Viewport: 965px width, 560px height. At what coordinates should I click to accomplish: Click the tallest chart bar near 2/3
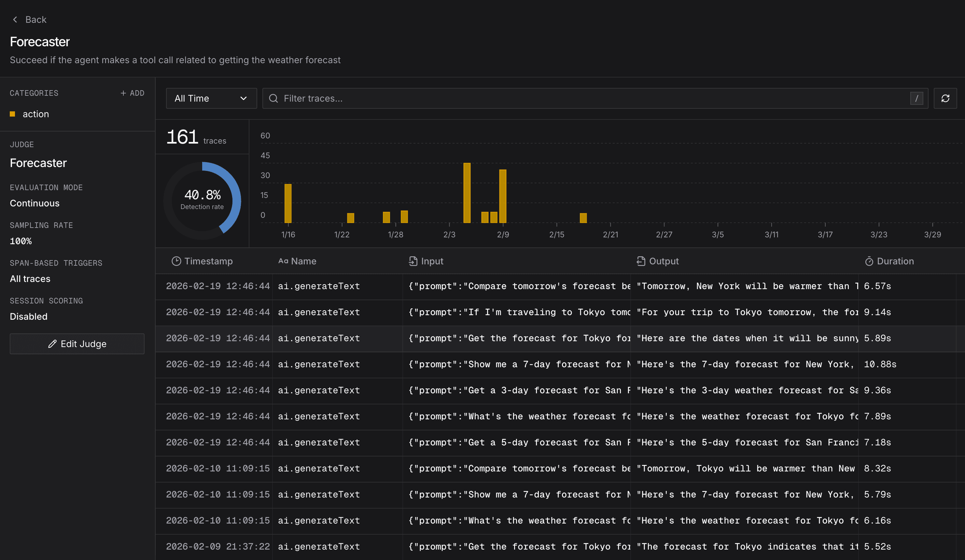tap(467, 193)
